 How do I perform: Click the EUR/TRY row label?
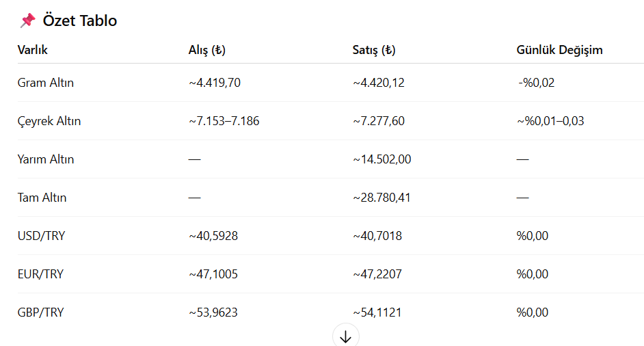tap(40, 274)
